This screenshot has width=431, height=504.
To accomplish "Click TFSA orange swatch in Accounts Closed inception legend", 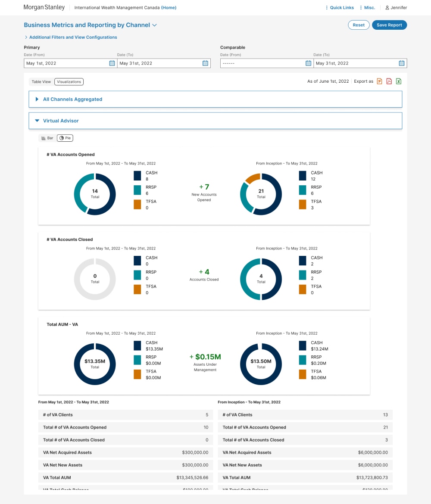I will click(x=303, y=289).
